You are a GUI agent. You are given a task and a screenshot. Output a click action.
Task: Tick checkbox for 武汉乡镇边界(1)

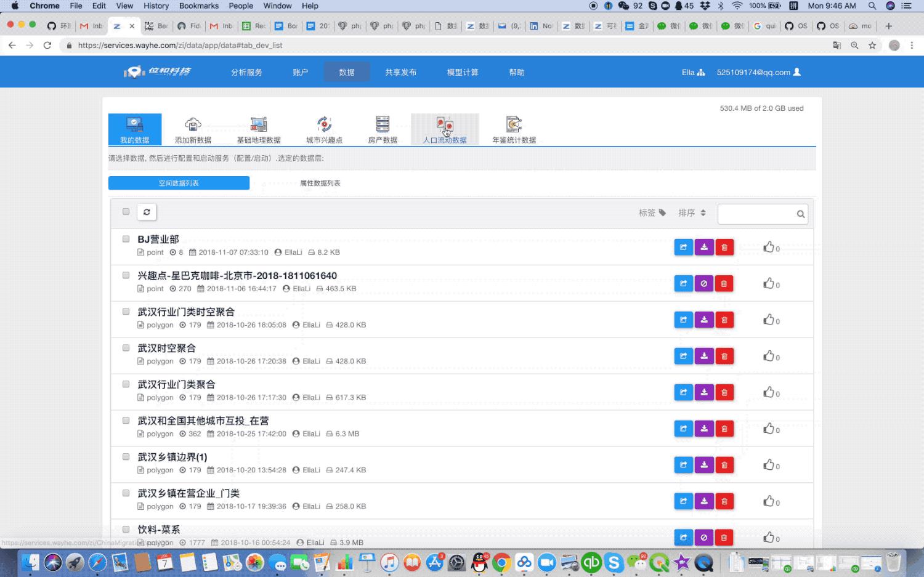126,456
